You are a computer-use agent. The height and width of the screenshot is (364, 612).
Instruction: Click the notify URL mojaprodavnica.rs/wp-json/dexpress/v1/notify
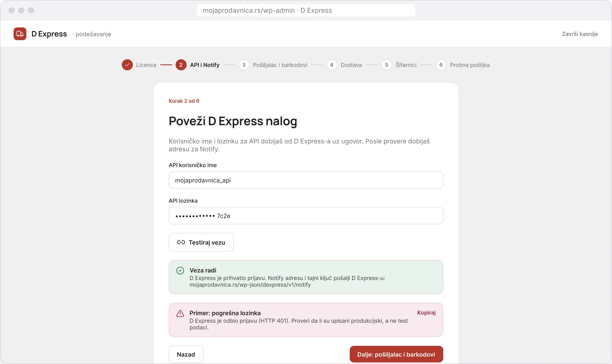point(250,285)
